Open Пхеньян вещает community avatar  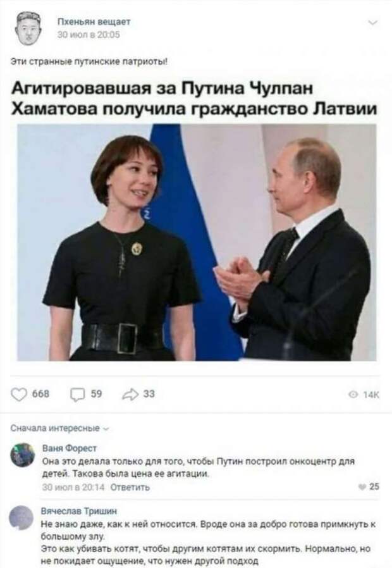pos(28,28)
